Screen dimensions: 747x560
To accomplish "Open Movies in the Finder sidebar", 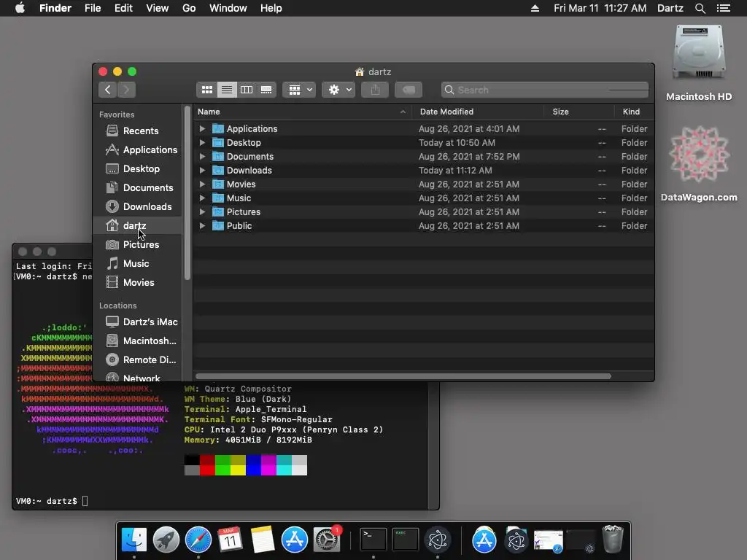I will [x=138, y=282].
